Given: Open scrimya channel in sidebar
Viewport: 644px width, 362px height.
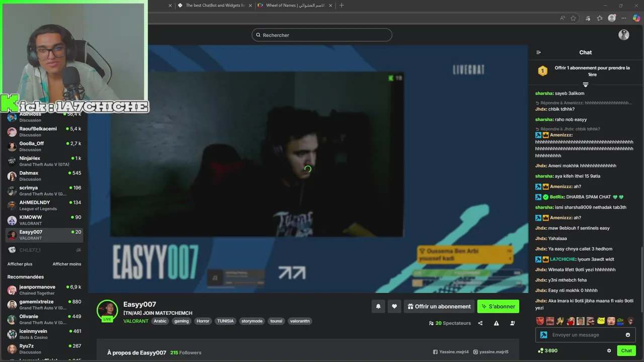Looking at the screenshot, I should [x=44, y=191].
